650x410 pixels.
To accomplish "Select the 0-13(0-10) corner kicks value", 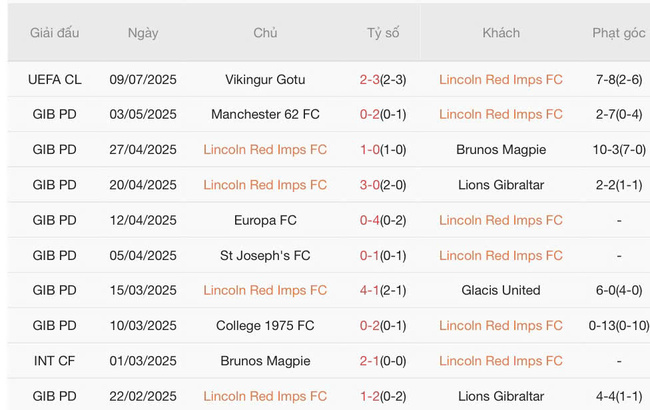I will coord(619,325).
